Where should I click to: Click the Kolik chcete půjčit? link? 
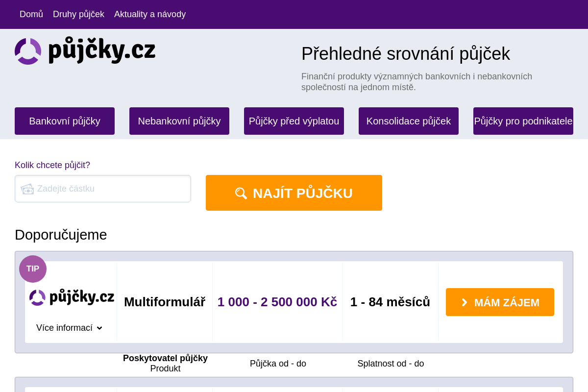tap(52, 165)
